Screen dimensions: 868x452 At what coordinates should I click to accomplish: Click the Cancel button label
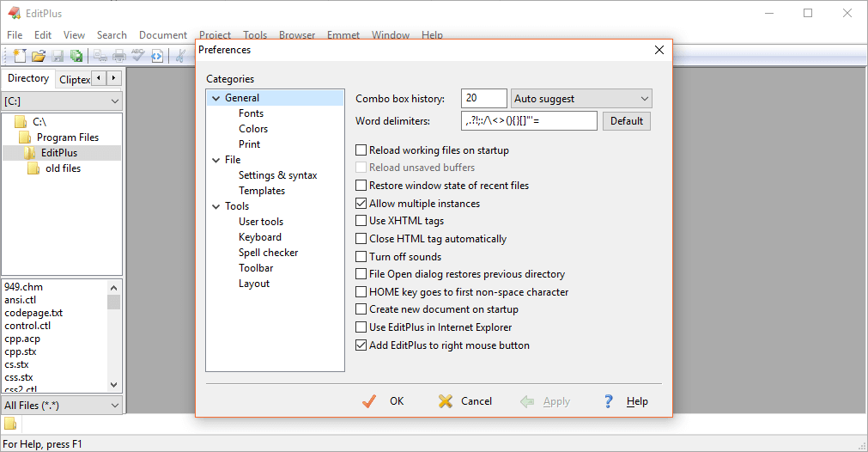click(x=476, y=401)
